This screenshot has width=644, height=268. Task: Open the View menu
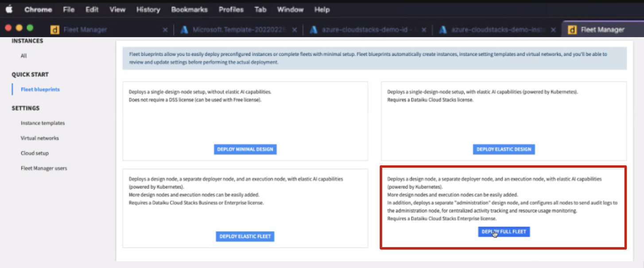pos(117,9)
